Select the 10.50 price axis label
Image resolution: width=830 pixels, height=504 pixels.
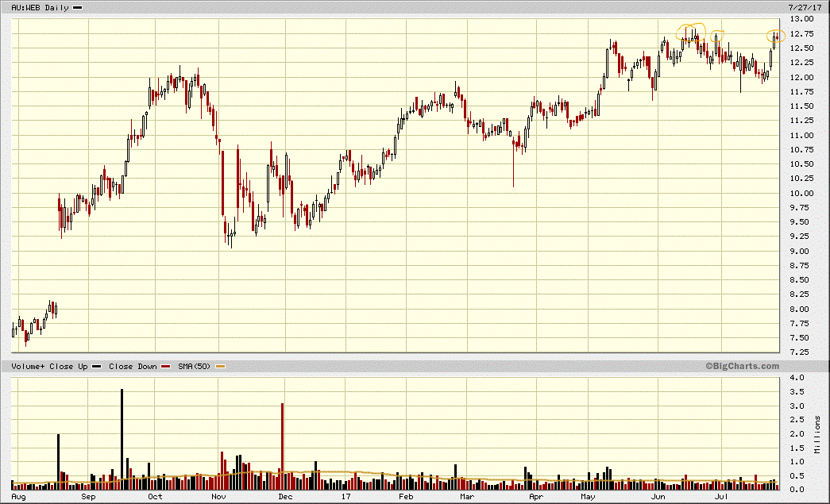801,164
